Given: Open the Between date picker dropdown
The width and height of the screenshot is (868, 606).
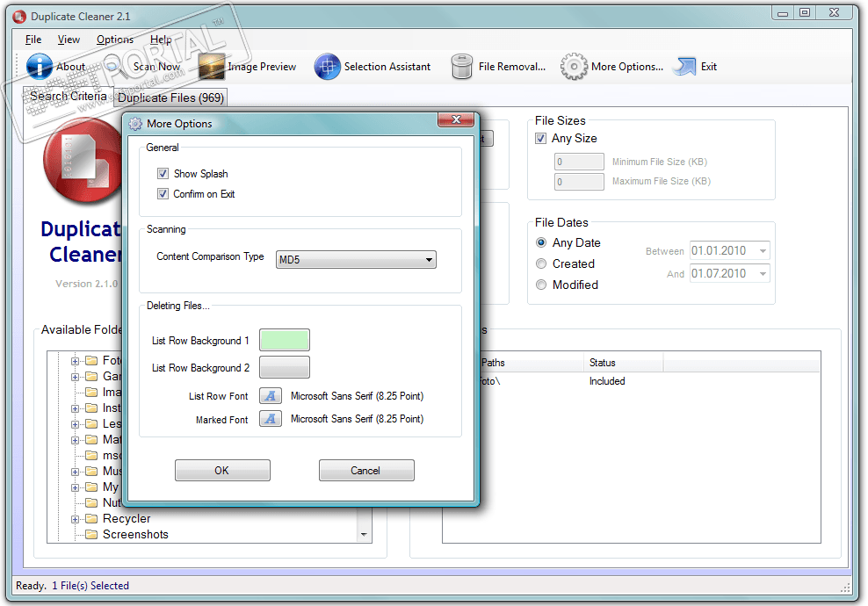Looking at the screenshot, I should (x=763, y=250).
